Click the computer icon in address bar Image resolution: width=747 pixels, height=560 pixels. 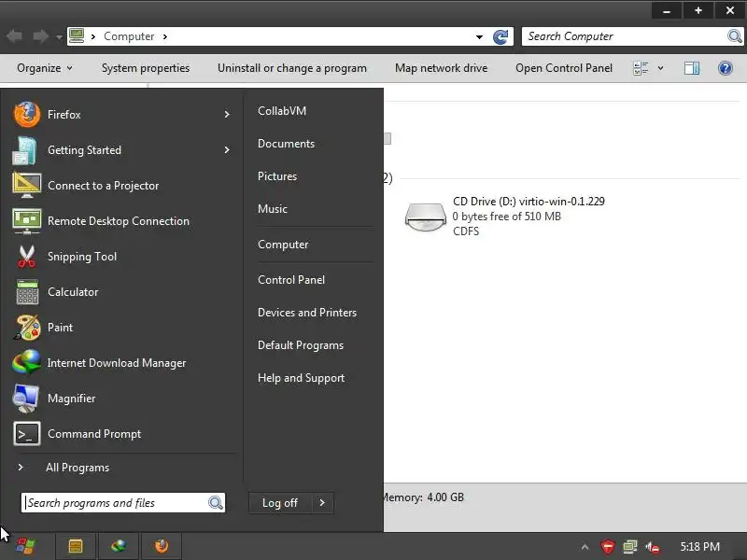(x=77, y=36)
